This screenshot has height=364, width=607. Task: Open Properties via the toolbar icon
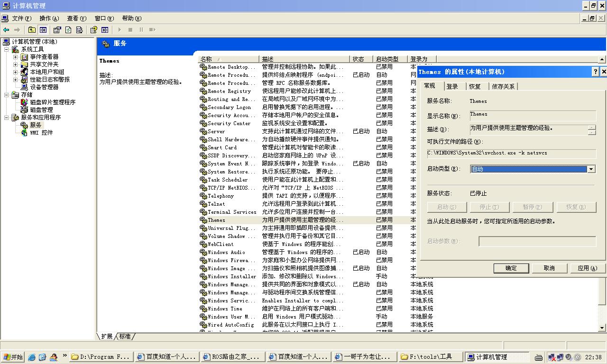(57, 30)
